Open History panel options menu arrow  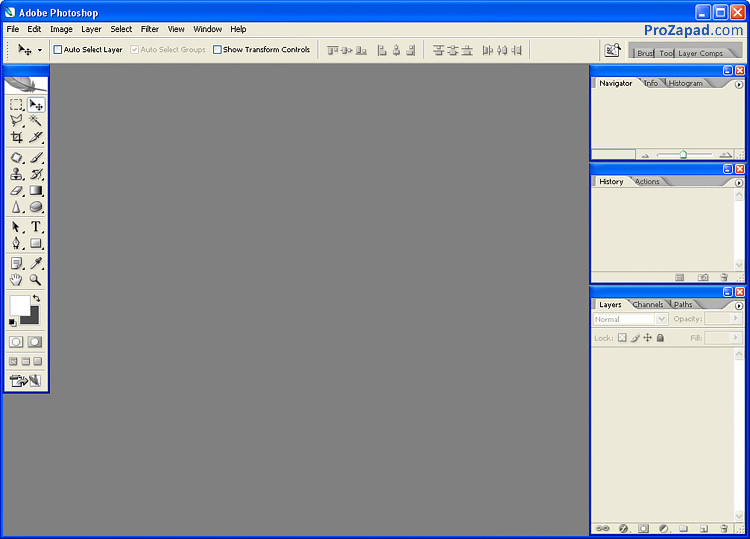739,183
